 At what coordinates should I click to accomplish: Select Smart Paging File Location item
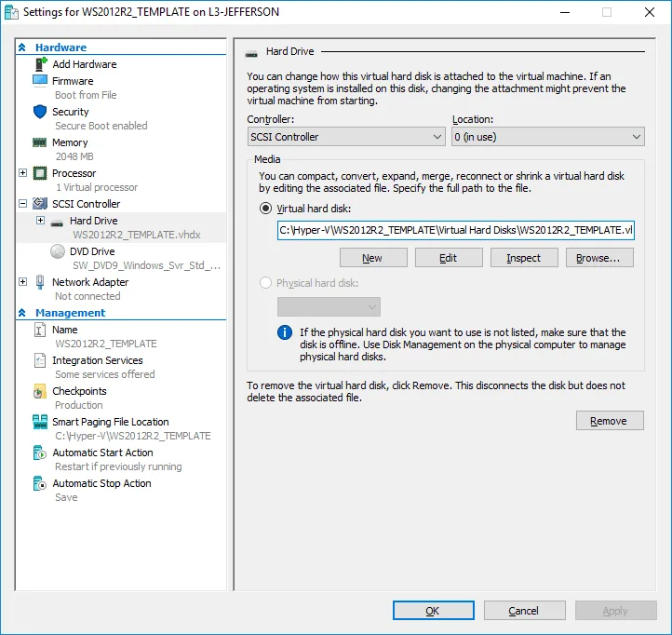[x=111, y=422]
